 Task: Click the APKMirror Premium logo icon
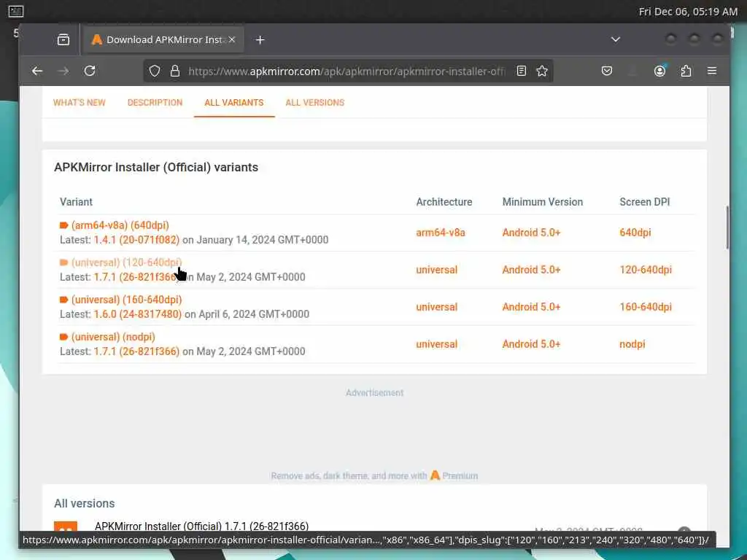(435, 475)
